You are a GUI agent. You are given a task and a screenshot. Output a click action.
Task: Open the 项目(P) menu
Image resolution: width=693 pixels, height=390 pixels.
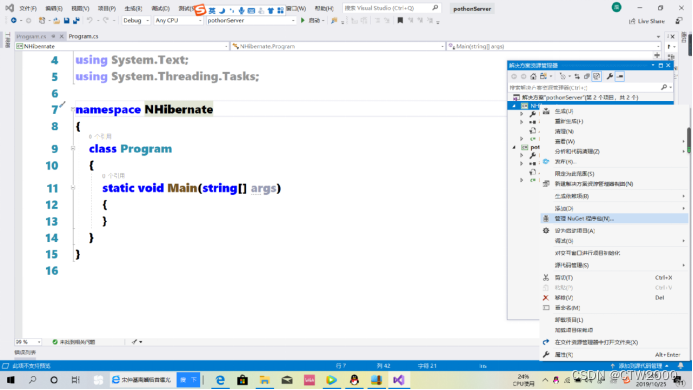click(107, 8)
